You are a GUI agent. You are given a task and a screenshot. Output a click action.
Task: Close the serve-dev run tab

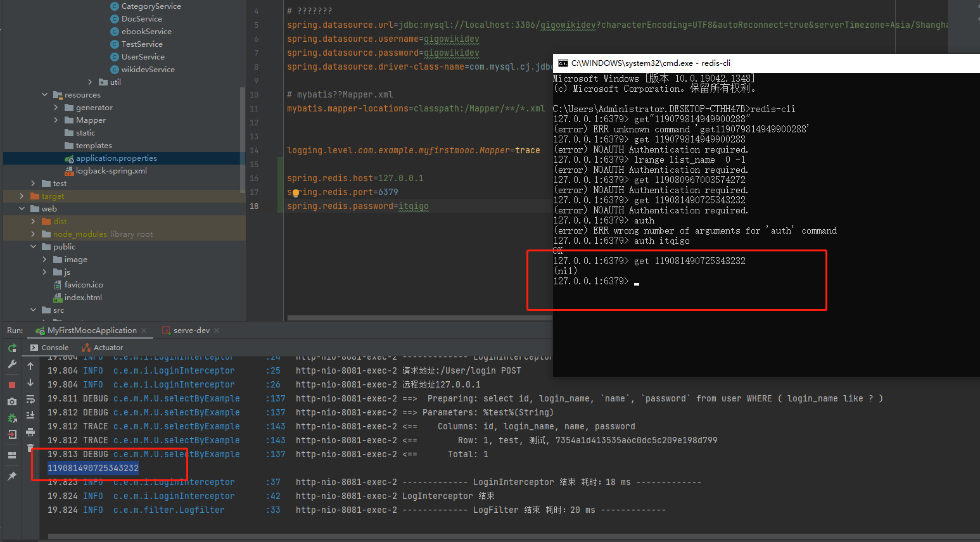click(217, 331)
